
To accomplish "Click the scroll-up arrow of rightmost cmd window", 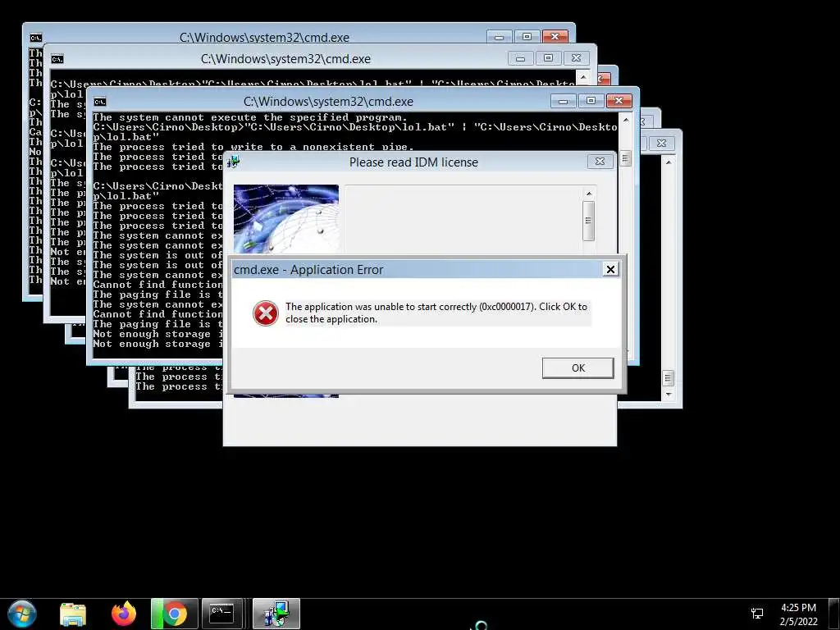I will [x=668, y=162].
